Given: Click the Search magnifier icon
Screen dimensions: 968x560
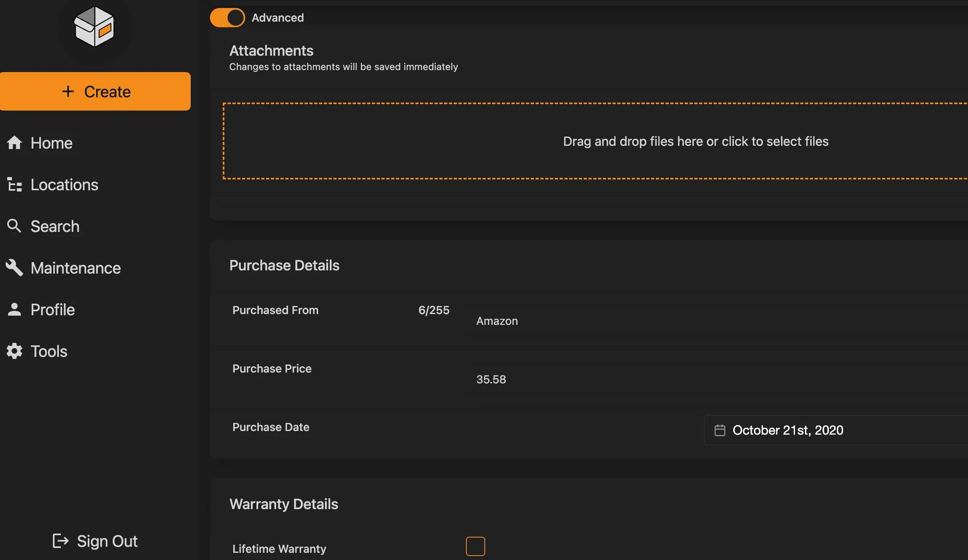Looking at the screenshot, I should (x=14, y=226).
